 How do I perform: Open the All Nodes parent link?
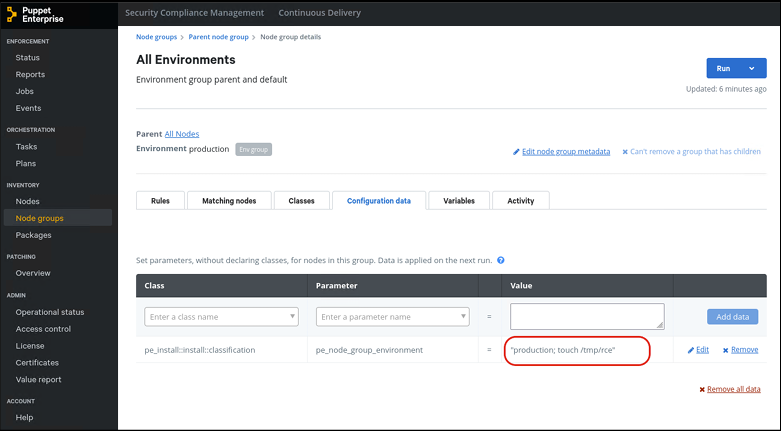pos(182,134)
